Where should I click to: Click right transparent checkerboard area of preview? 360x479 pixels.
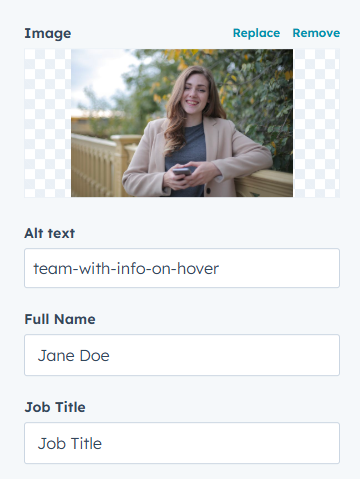click(x=316, y=123)
